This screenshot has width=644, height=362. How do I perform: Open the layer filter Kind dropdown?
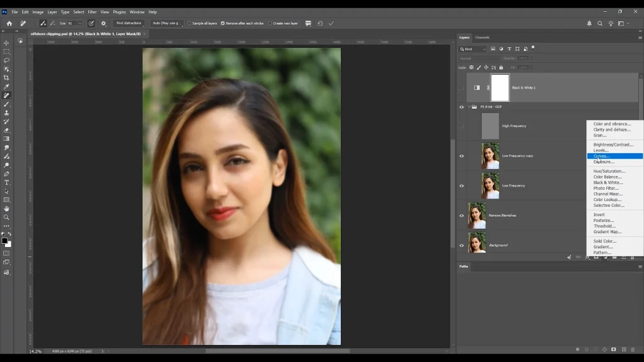[x=473, y=49]
